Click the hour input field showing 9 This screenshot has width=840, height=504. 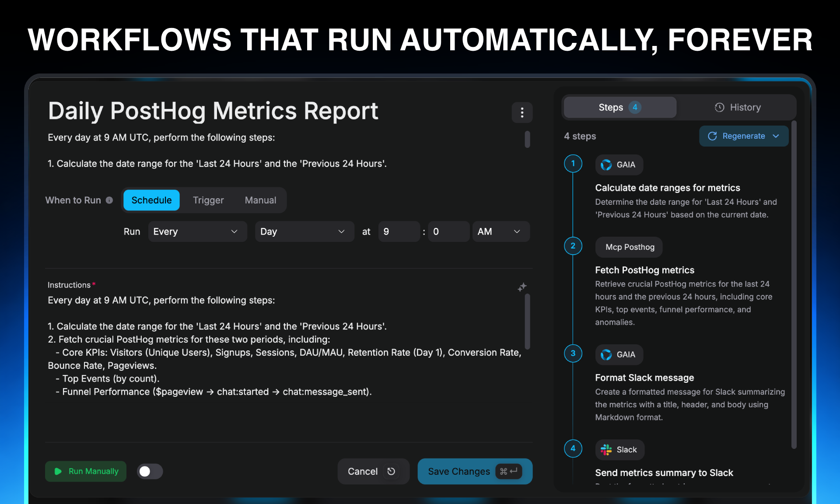coord(399,231)
